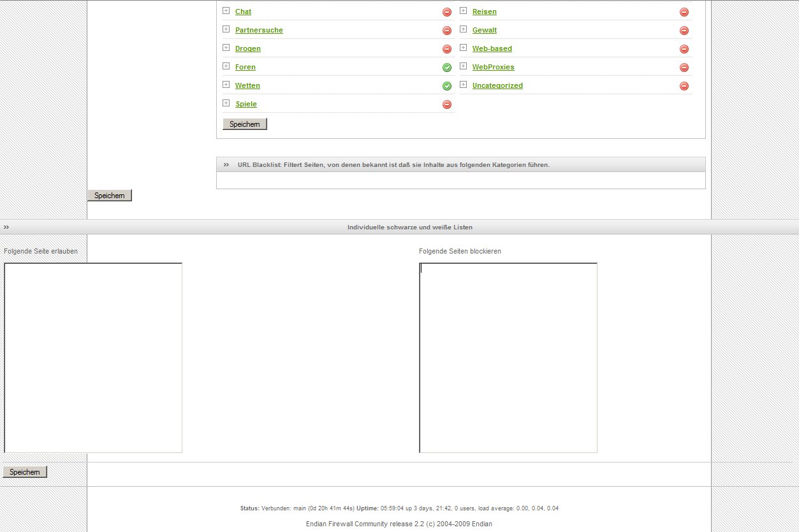The width and height of the screenshot is (799, 532).
Task: Click the red block icon beside Spiele
Action: (447, 104)
